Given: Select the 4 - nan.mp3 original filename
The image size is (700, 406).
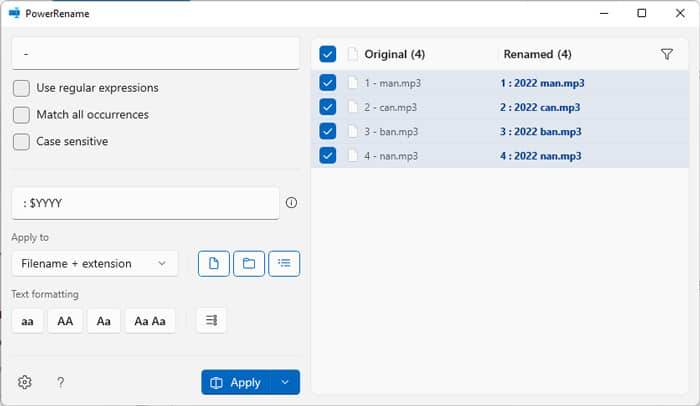Looking at the screenshot, I should [391, 156].
